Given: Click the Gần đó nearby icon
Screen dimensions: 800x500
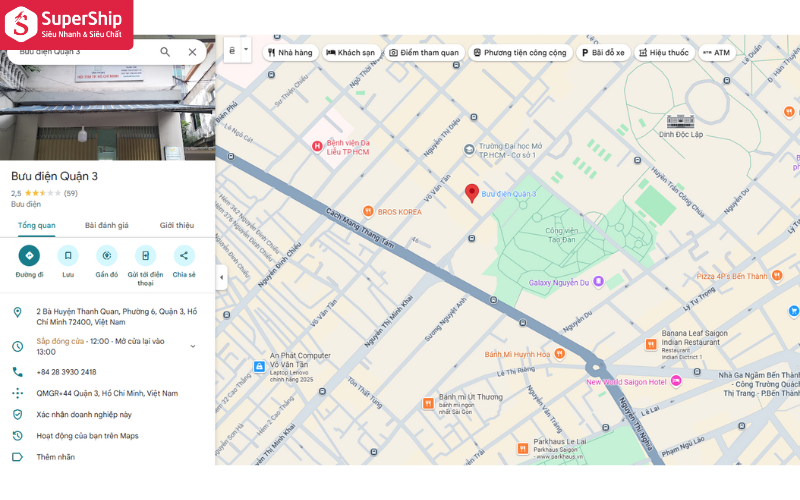Looking at the screenshot, I should coord(107,256).
